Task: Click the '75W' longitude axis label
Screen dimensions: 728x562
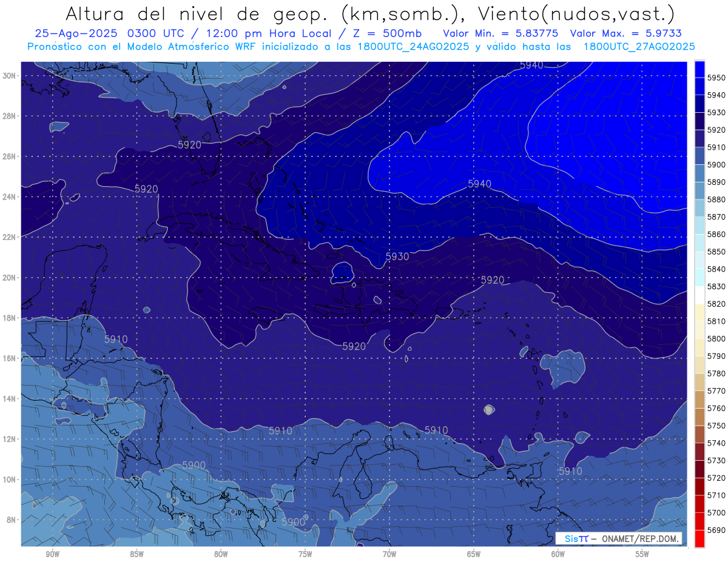Action: pyautogui.click(x=305, y=554)
